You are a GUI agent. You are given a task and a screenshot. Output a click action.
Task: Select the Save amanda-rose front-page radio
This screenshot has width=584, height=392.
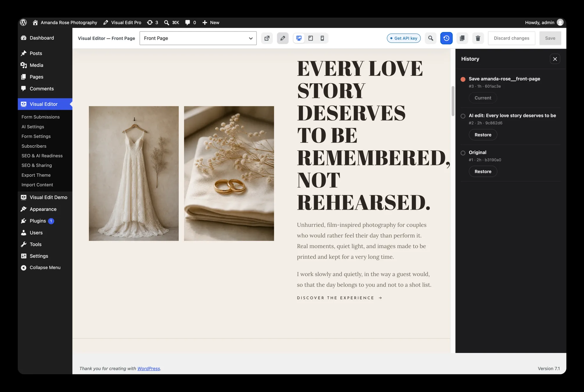point(463,79)
